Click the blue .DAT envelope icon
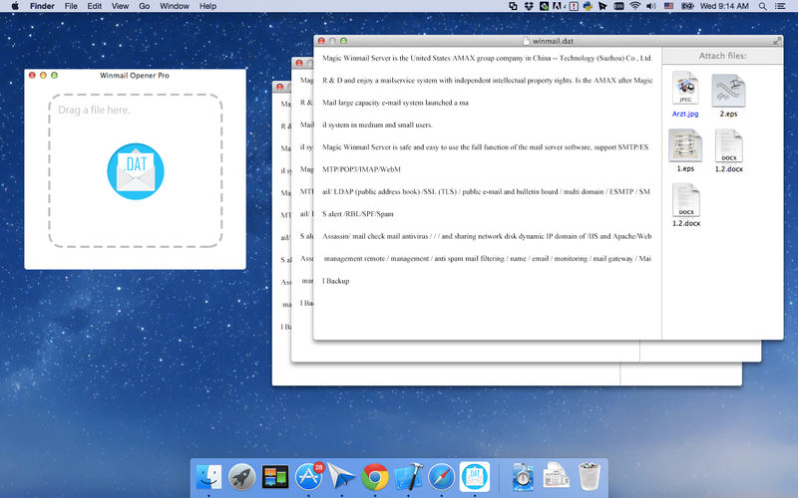Image resolution: width=798 pixels, height=498 pixels. coord(135,171)
